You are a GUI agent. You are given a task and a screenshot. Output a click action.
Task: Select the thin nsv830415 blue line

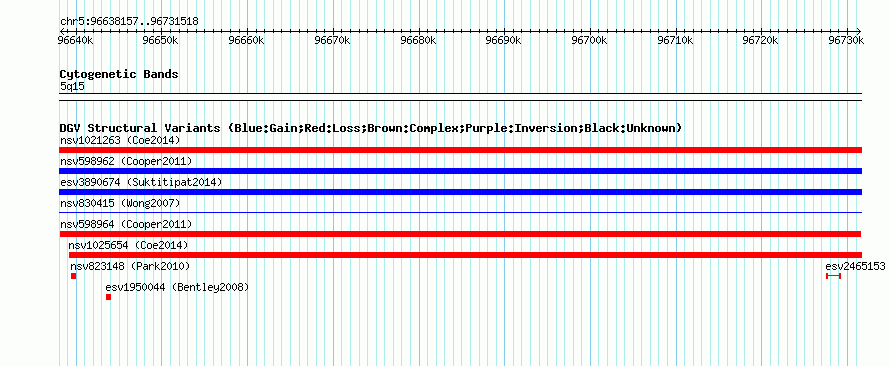[460, 213]
